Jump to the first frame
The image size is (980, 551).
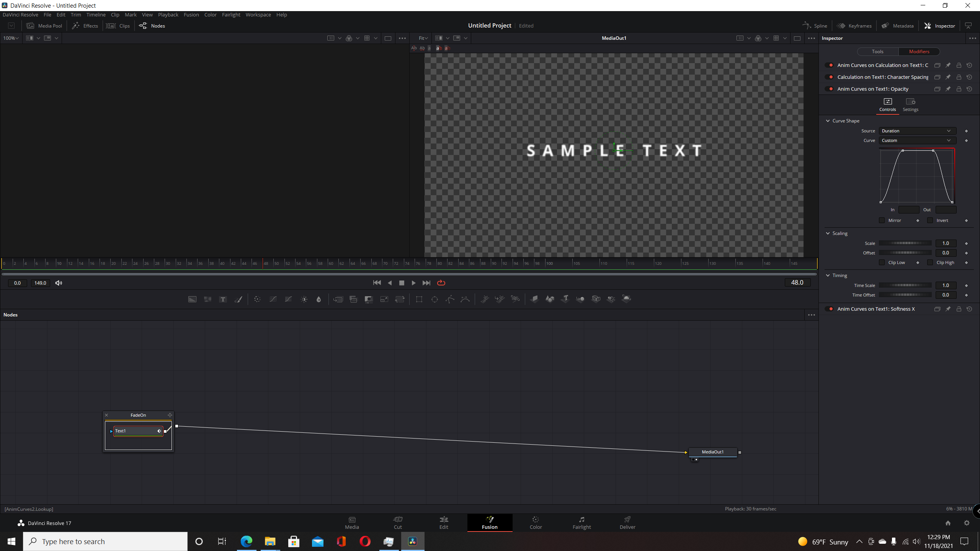(x=377, y=283)
